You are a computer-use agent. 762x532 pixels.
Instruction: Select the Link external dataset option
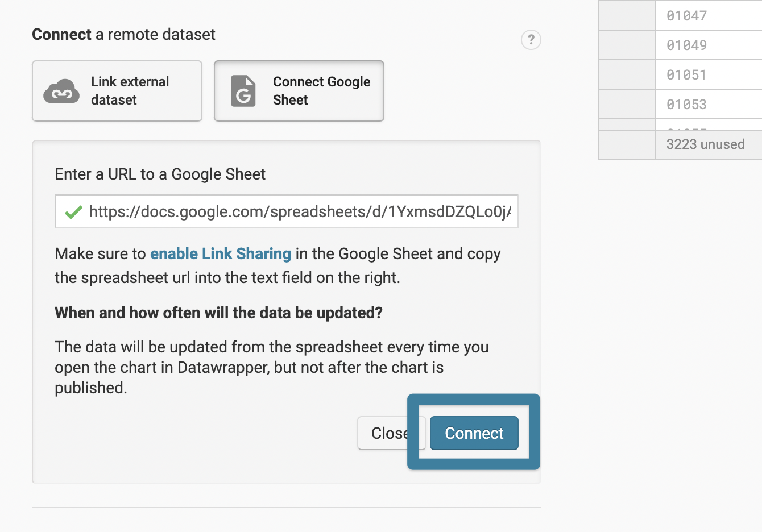[x=117, y=91]
